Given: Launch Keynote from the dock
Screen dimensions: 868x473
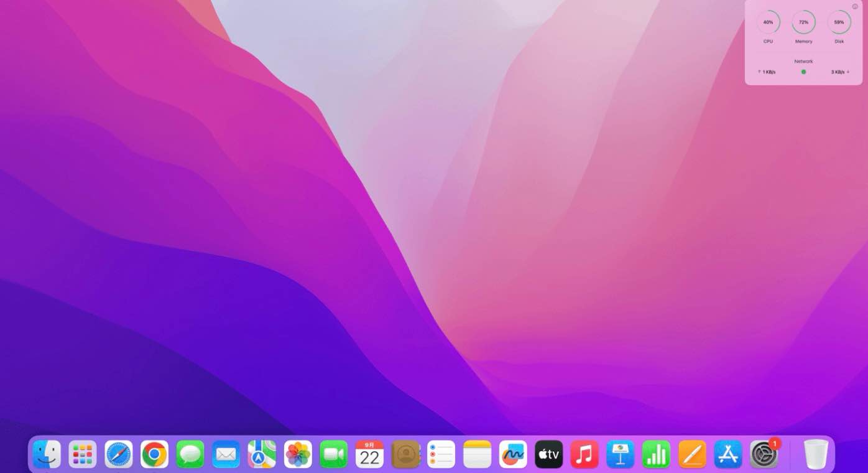Looking at the screenshot, I should click(x=621, y=455).
